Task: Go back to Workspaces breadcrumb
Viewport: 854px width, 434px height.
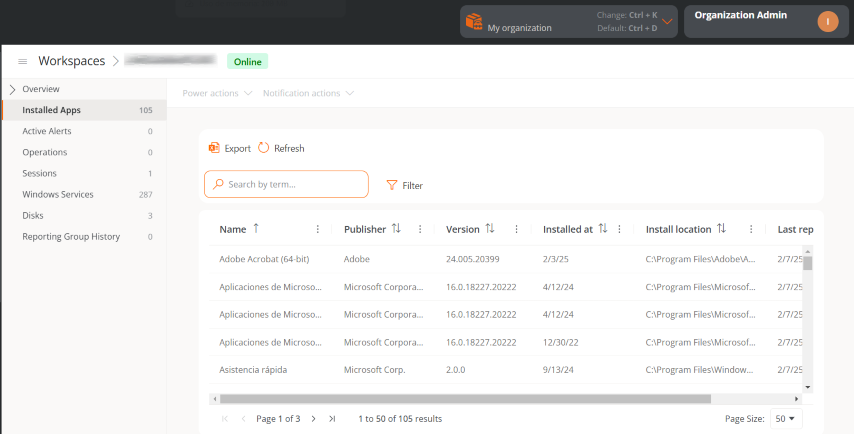Action: point(71,61)
